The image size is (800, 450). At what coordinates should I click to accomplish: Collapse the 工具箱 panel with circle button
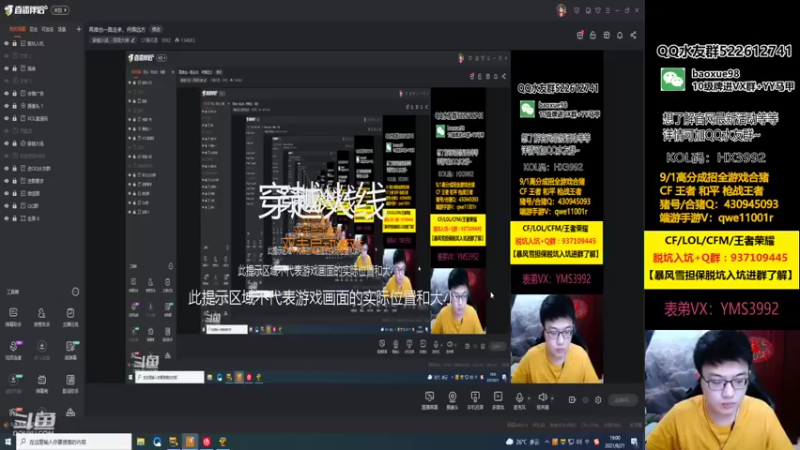click(76, 292)
